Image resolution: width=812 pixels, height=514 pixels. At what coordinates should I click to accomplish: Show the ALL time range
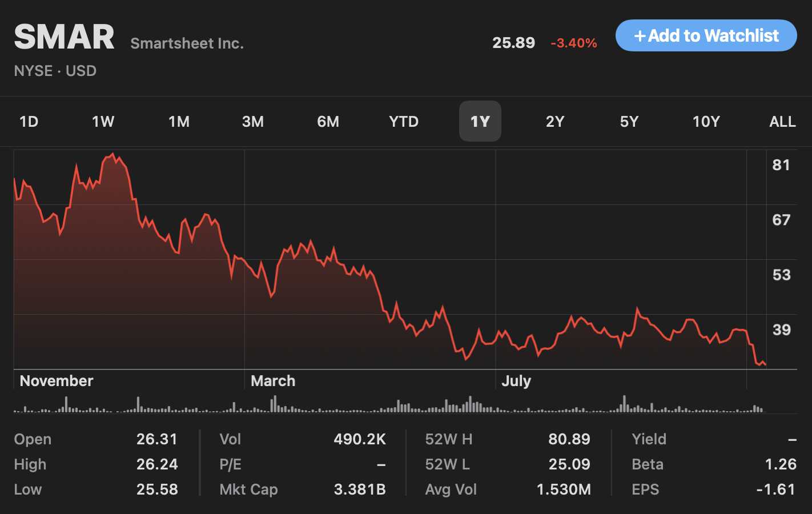(782, 122)
